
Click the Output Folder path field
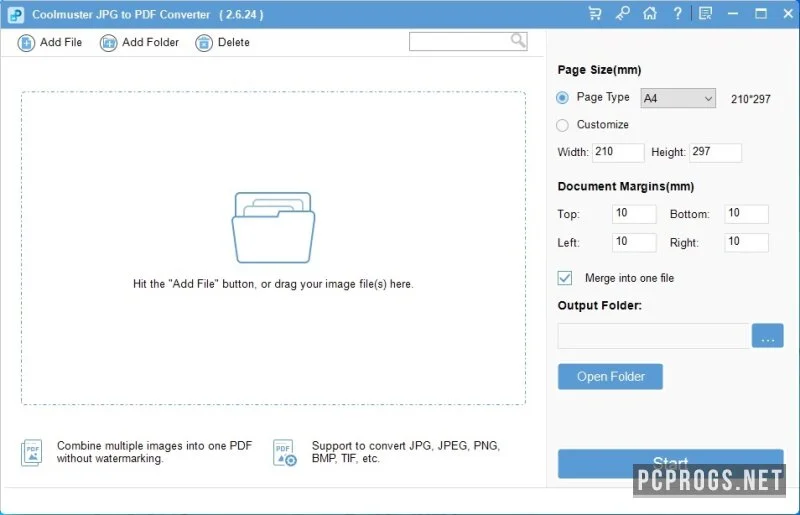[654, 335]
